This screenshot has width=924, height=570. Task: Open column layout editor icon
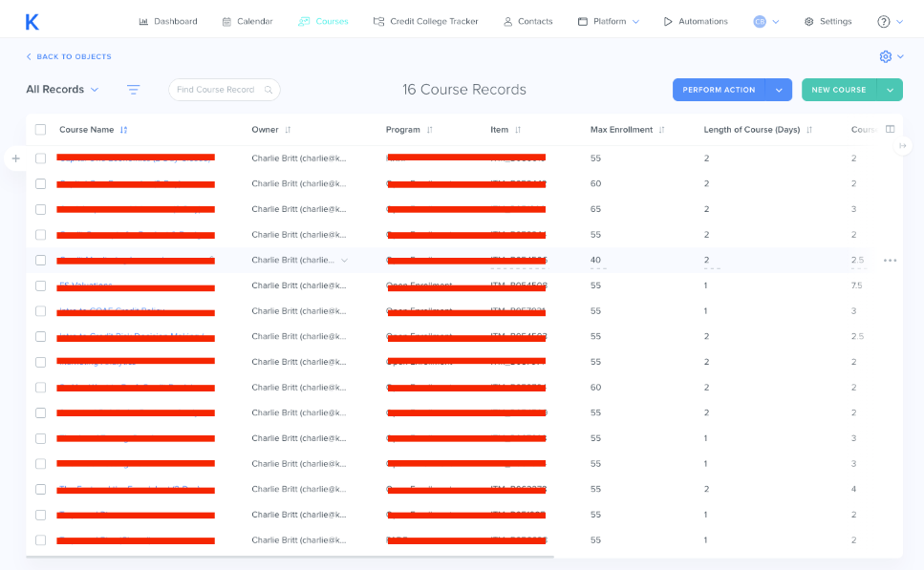[x=890, y=129]
